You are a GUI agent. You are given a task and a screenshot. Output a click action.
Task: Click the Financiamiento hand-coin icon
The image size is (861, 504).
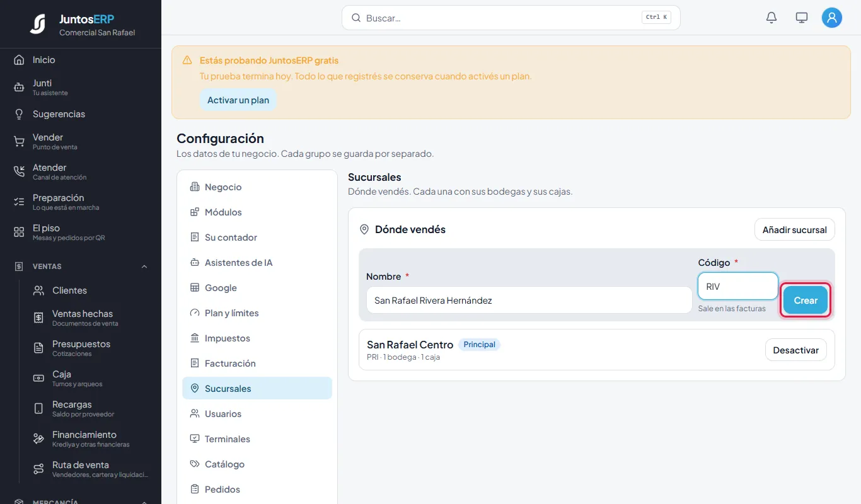coord(38,439)
